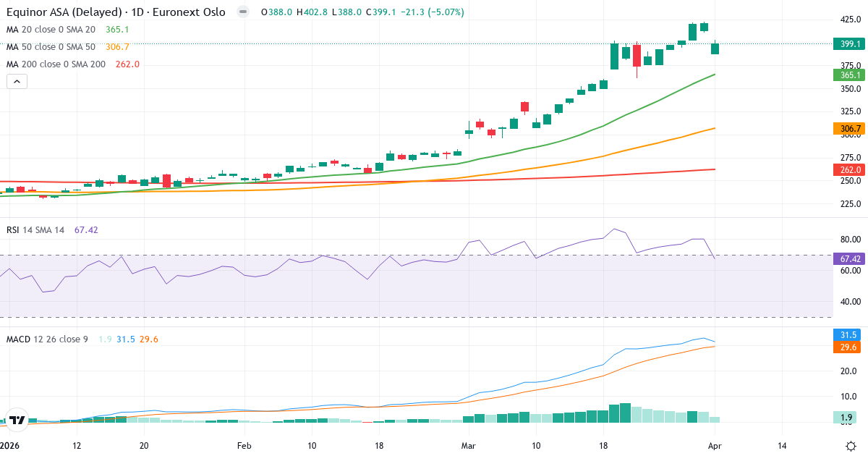Click the market status pill icon
This screenshot has height=456, width=868.
[x=243, y=12]
